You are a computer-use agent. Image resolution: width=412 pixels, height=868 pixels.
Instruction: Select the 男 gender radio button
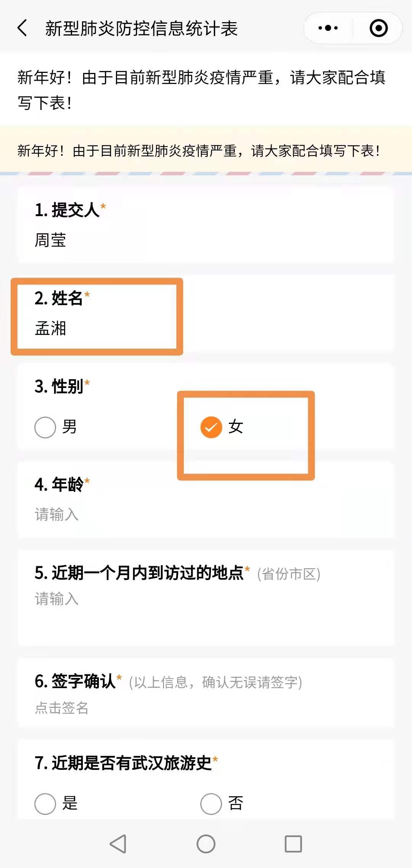[x=45, y=427]
